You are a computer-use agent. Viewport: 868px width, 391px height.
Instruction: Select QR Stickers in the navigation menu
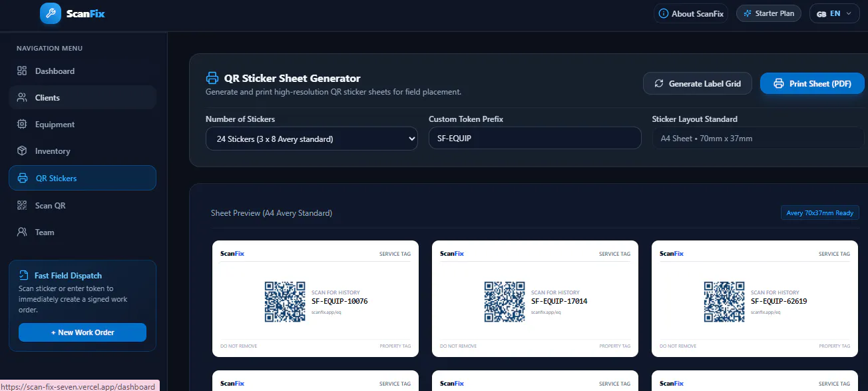(83, 178)
